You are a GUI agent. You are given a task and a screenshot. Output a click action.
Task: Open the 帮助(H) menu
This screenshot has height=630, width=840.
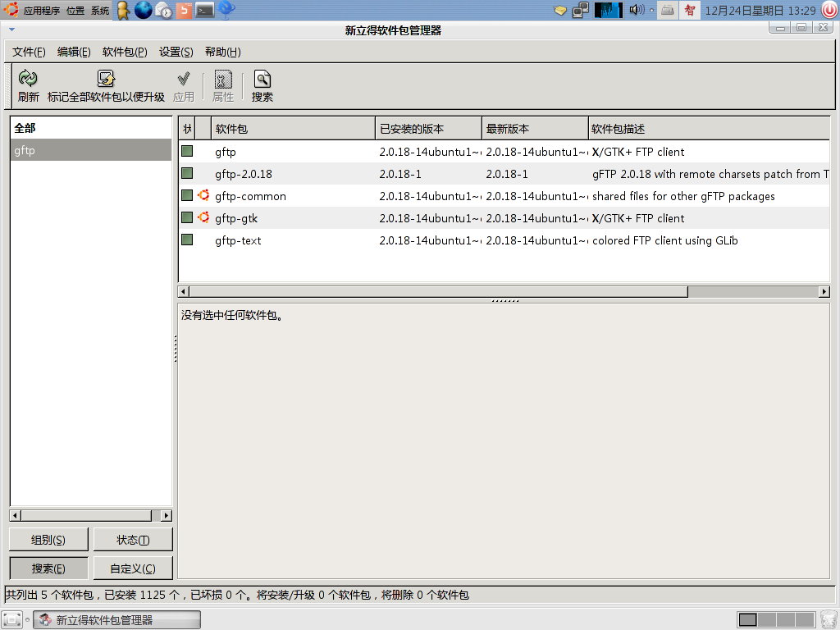click(x=223, y=52)
